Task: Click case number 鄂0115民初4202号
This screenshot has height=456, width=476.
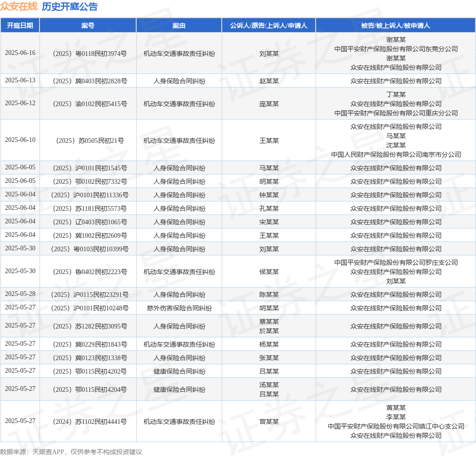Action: [90, 371]
